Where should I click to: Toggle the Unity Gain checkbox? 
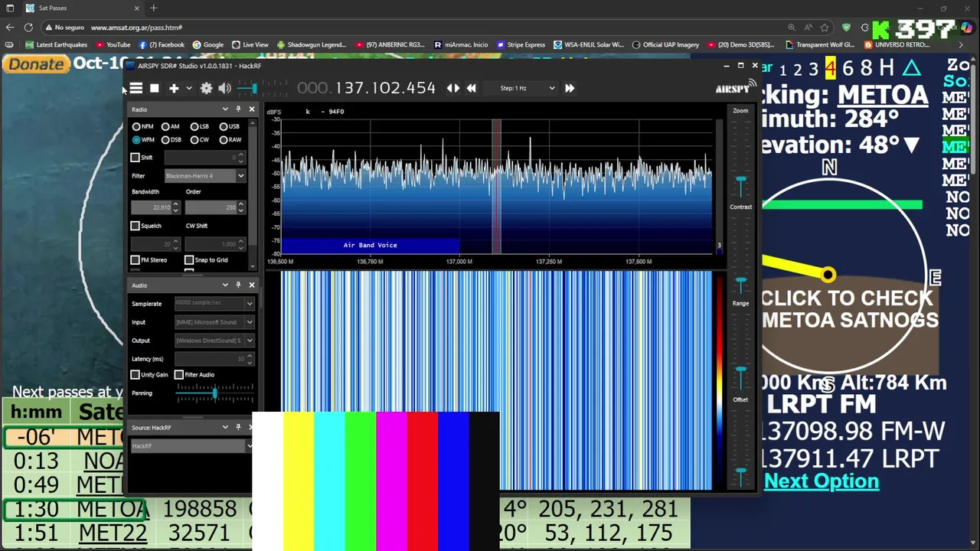136,375
